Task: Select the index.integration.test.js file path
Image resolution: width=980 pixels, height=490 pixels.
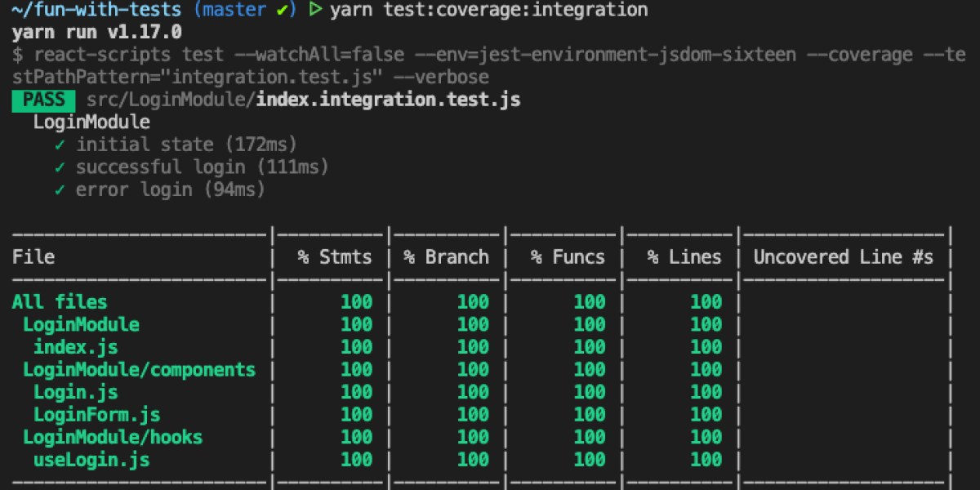Action: point(387,100)
